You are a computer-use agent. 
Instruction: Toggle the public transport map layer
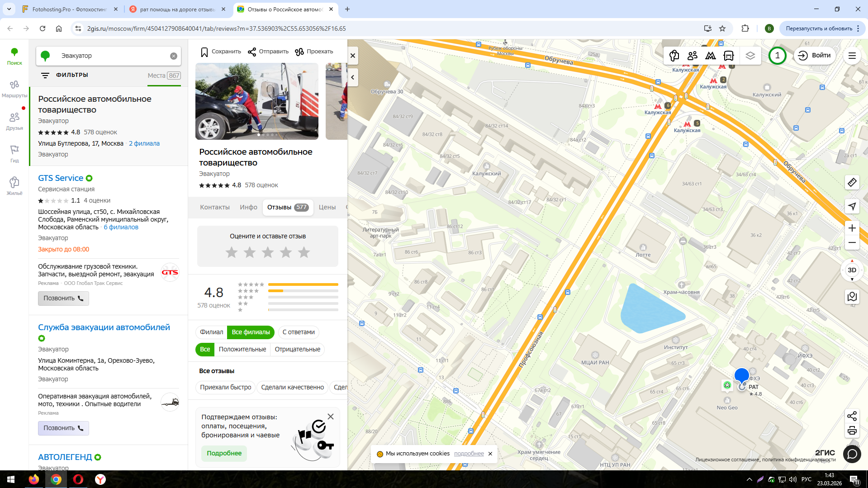click(x=729, y=56)
